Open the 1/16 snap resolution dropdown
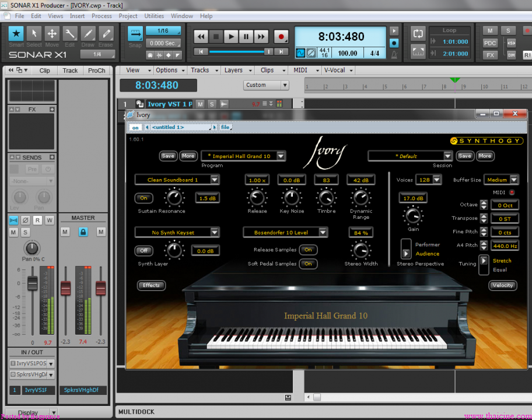The image size is (532, 420). point(163,31)
